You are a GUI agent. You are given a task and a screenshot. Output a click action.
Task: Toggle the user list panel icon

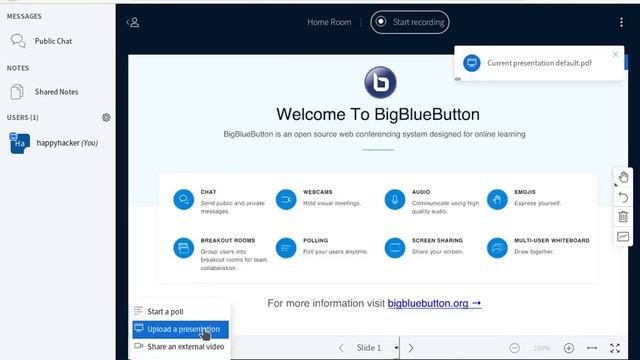click(133, 22)
